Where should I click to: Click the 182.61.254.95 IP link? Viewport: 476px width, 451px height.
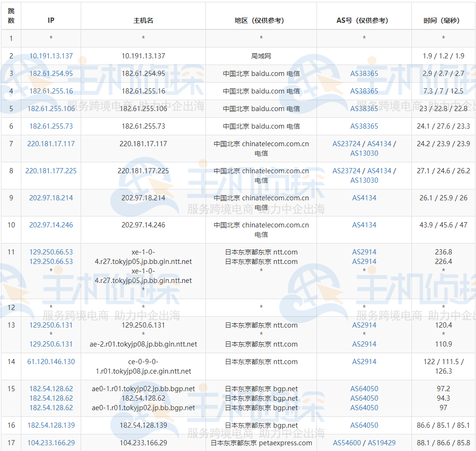click(x=51, y=74)
